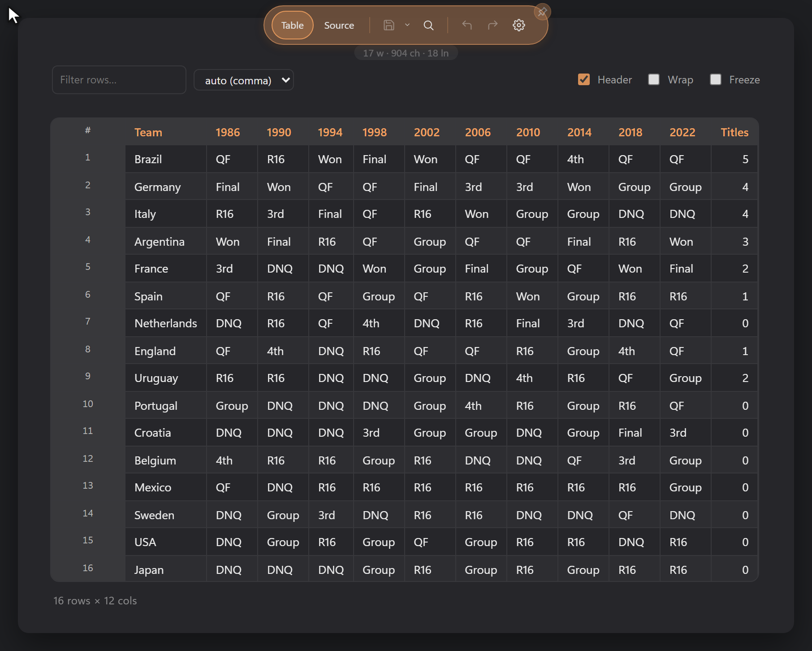Viewport: 812px width, 651px height.
Task: Select Netherlands' 2010 Final cell
Action: point(532,323)
